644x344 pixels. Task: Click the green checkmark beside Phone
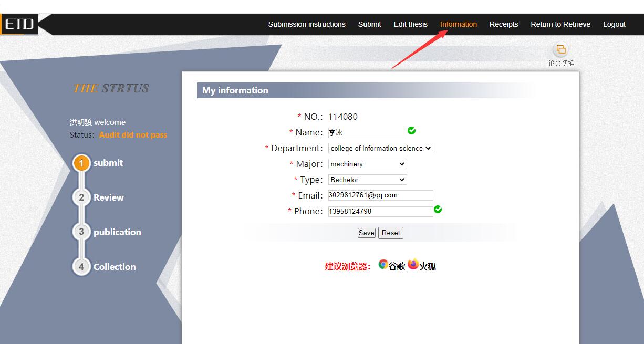coord(438,209)
